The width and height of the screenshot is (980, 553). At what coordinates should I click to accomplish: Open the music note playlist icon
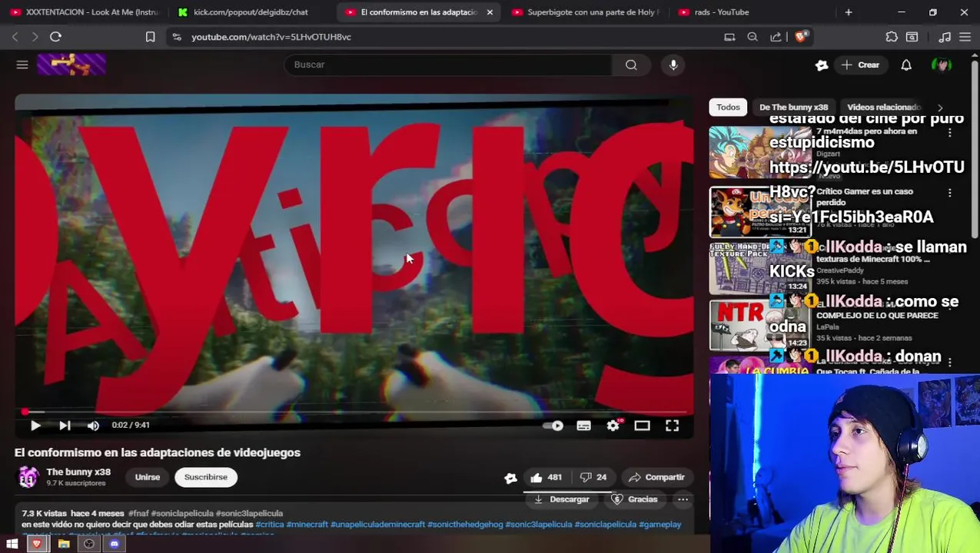(945, 36)
